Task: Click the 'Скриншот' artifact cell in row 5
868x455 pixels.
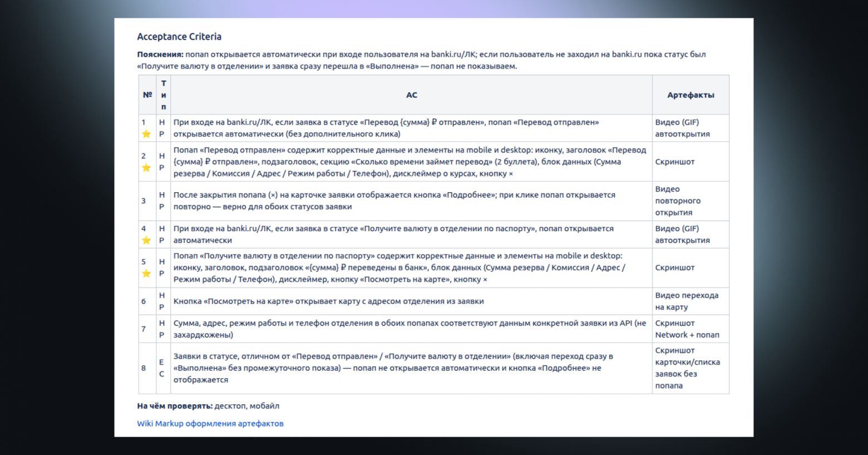Action: [x=691, y=268]
